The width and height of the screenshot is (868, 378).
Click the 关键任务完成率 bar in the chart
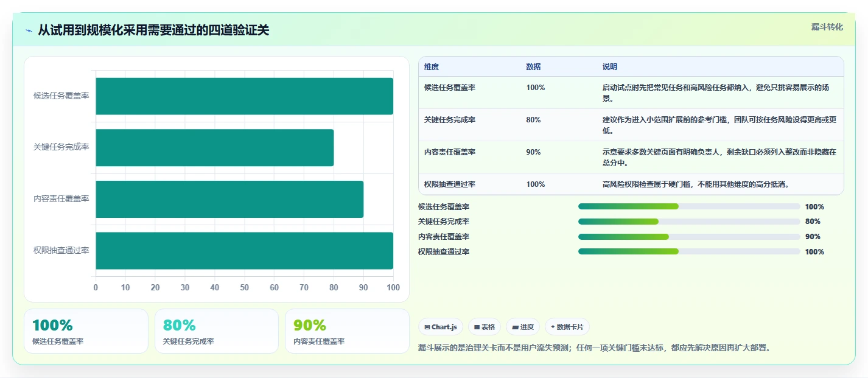coord(214,147)
